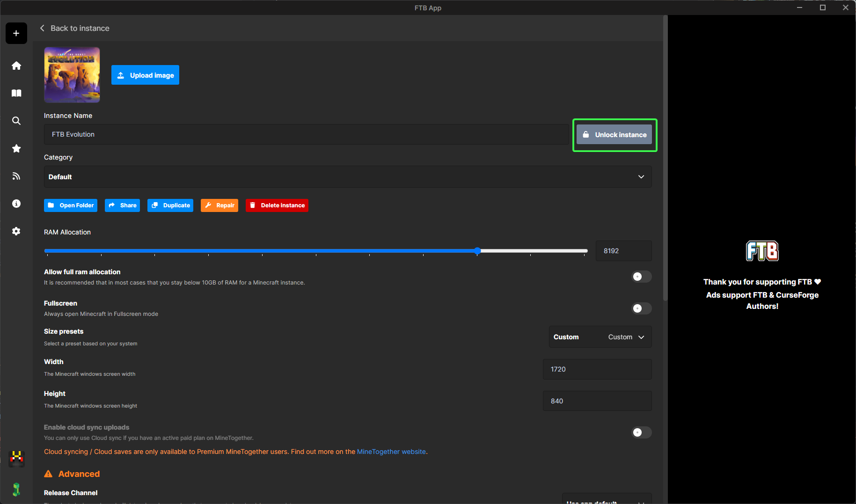This screenshot has width=856, height=504.
Task: Open the info circle icon in sidebar
Action: click(x=16, y=204)
